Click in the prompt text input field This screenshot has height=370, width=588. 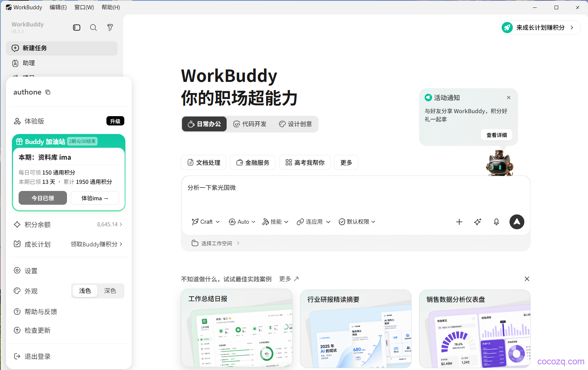pyautogui.click(x=355, y=194)
